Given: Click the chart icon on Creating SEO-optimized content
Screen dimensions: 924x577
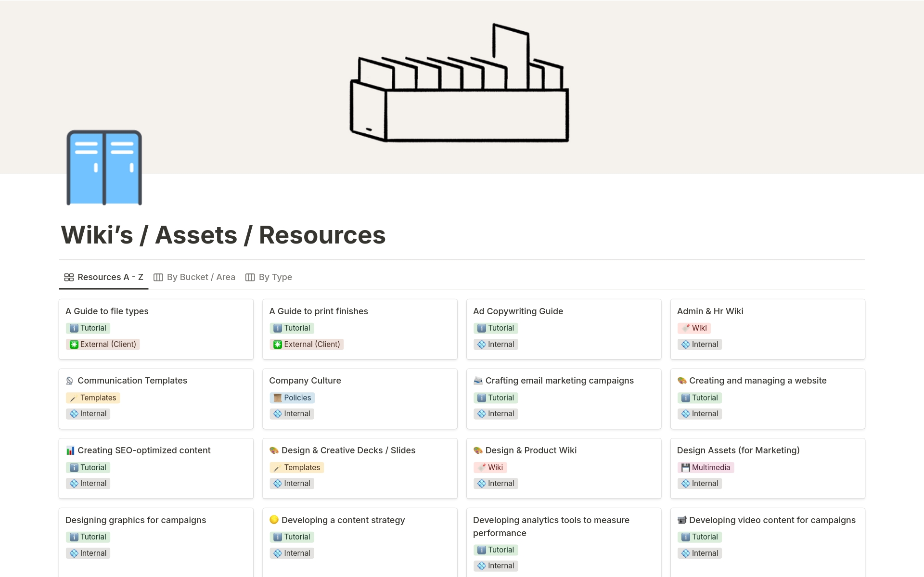Looking at the screenshot, I should coord(70,450).
